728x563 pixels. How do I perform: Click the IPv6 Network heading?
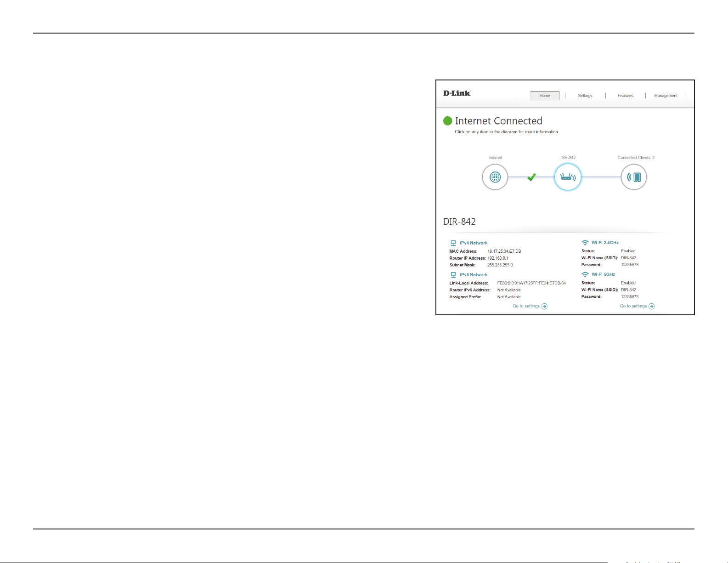coord(474,275)
